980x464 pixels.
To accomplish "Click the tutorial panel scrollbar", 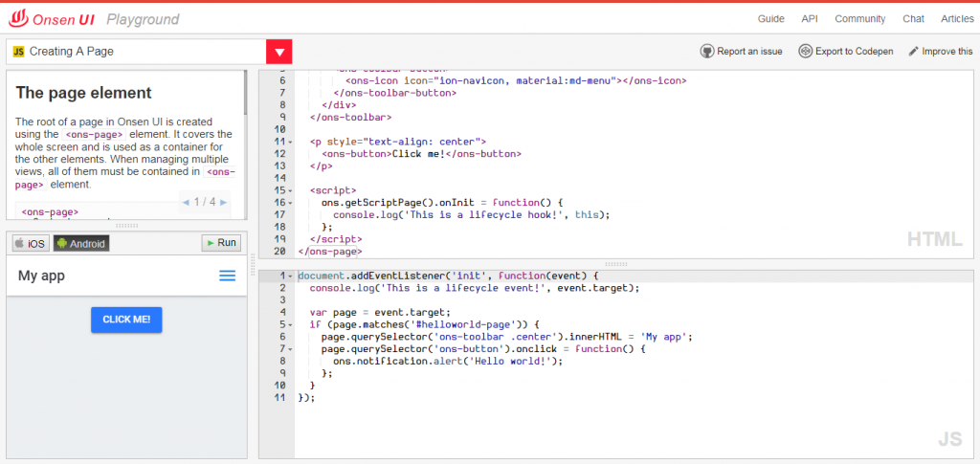I will pyautogui.click(x=246, y=94).
